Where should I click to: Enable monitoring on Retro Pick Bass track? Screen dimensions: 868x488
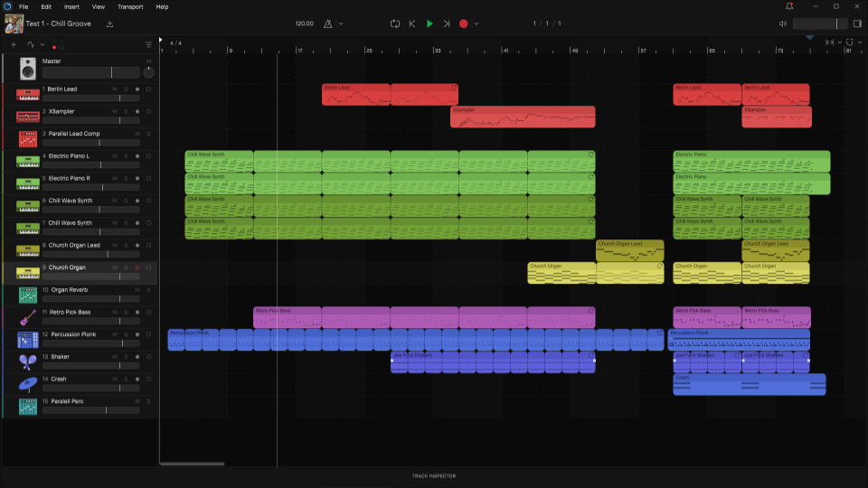[148, 312]
